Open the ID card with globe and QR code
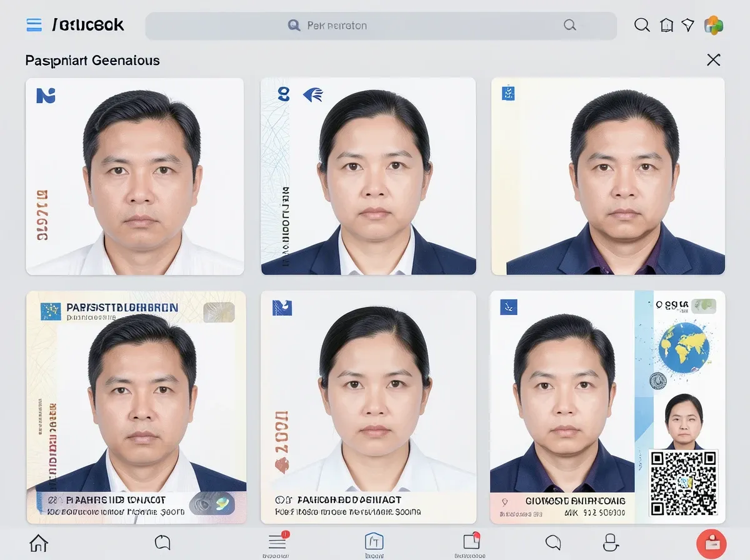Viewport: 750px width, 560px height. pyautogui.click(x=607, y=407)
